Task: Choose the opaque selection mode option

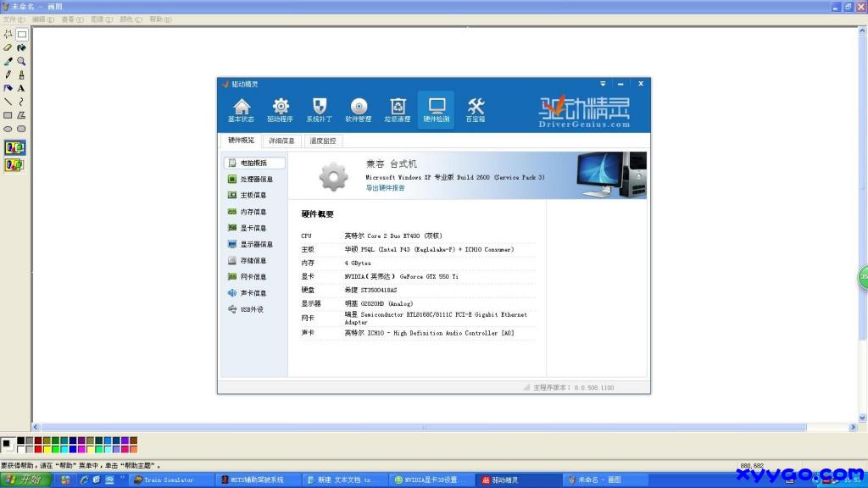Action: 14,147
